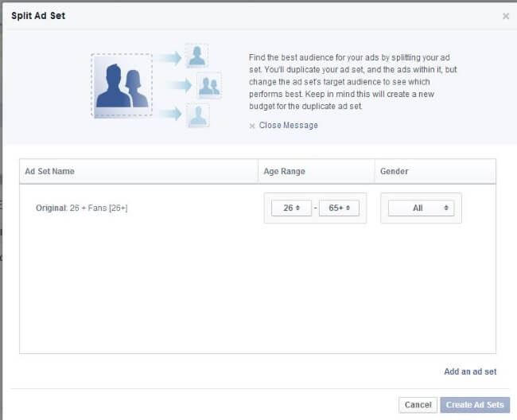Dismiss the info banner via Close Message
Viewport: 517px width, 420px height.
[288, 126]
